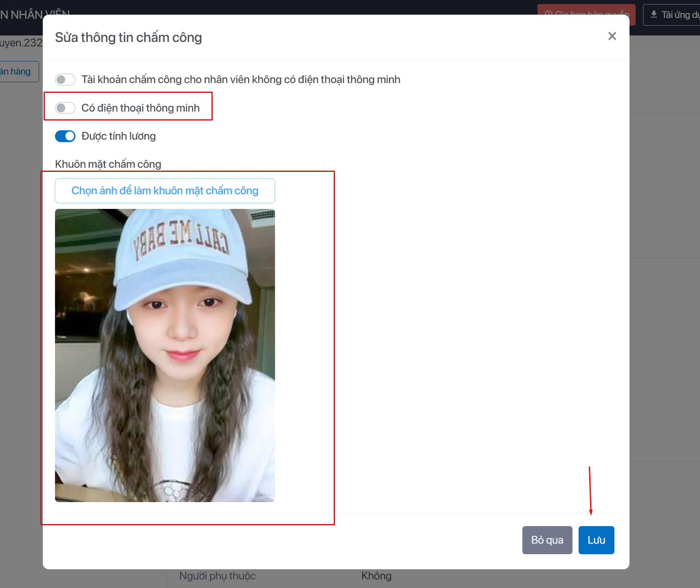Disable the Được tính lương switch
This screenshot has height=588, width=700.
65,136
